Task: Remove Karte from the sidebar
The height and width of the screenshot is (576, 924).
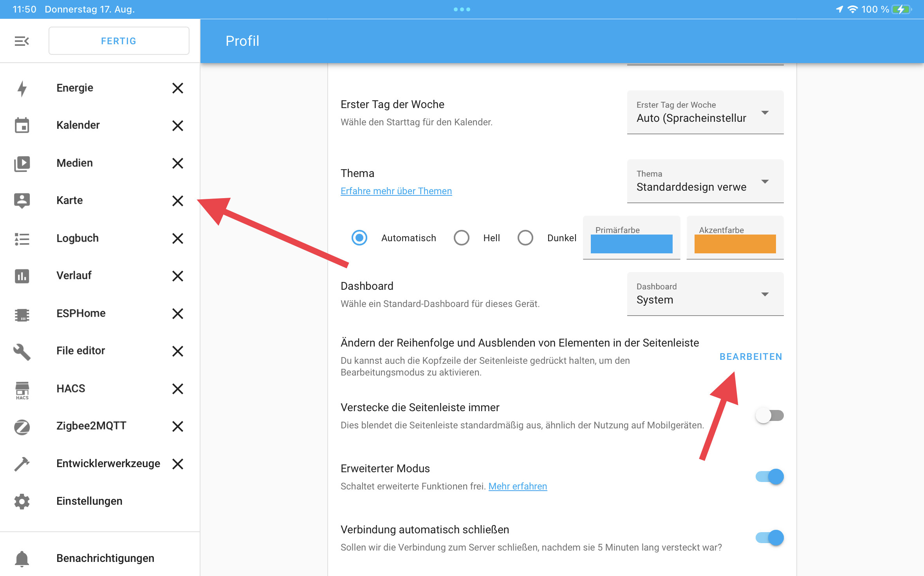Action: click(178, 201)
